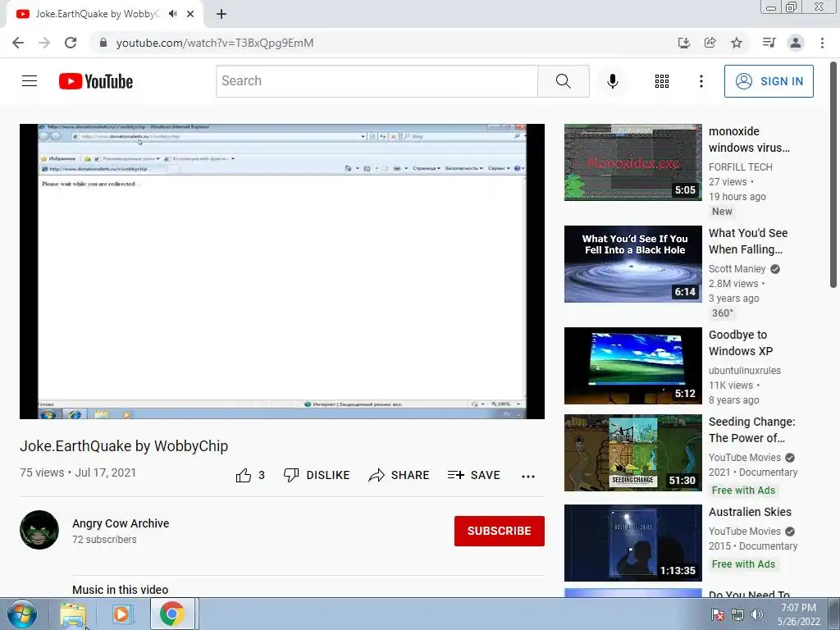Go back in Chrome

(x=18, y=43)
